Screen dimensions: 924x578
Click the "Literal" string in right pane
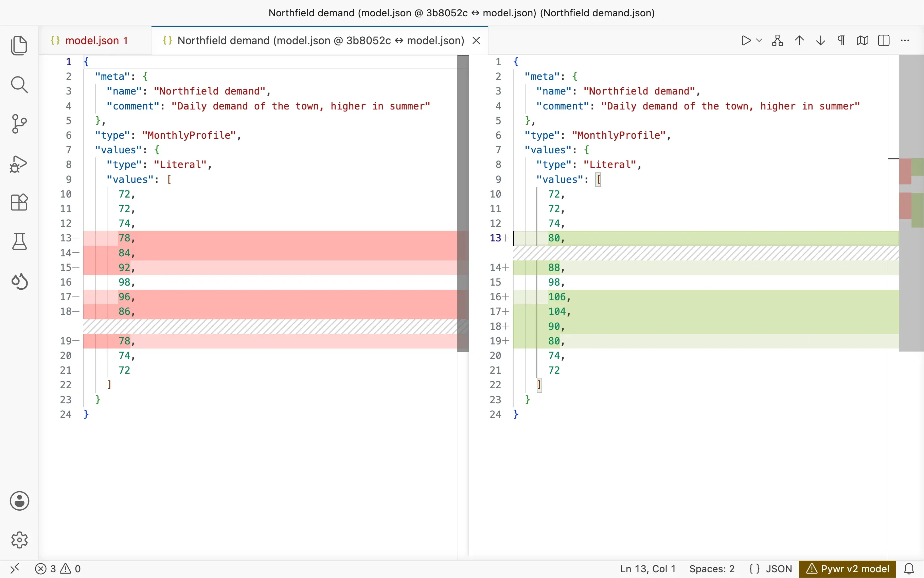pos(610,165)
